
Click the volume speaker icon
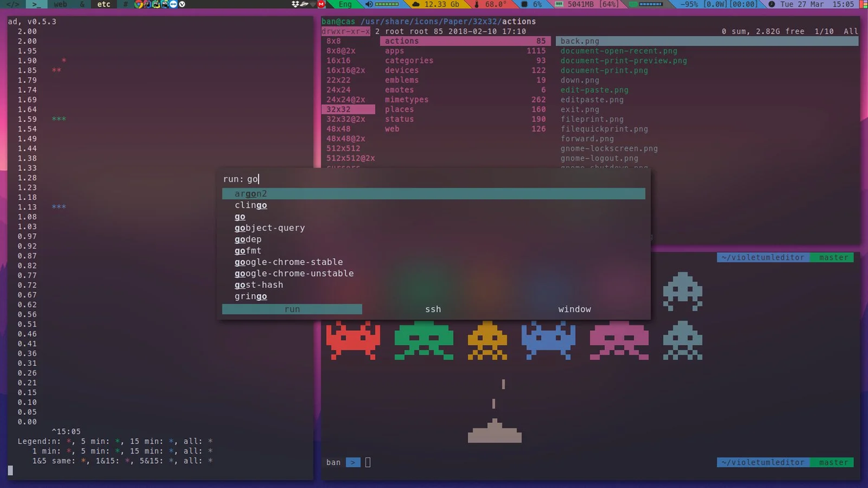pos(370,4)
